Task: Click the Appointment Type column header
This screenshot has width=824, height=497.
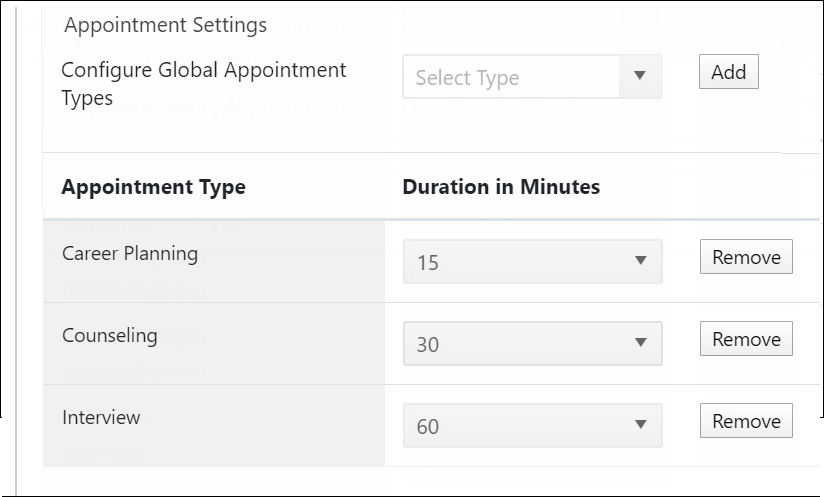Action: click(x=153, y=187)
